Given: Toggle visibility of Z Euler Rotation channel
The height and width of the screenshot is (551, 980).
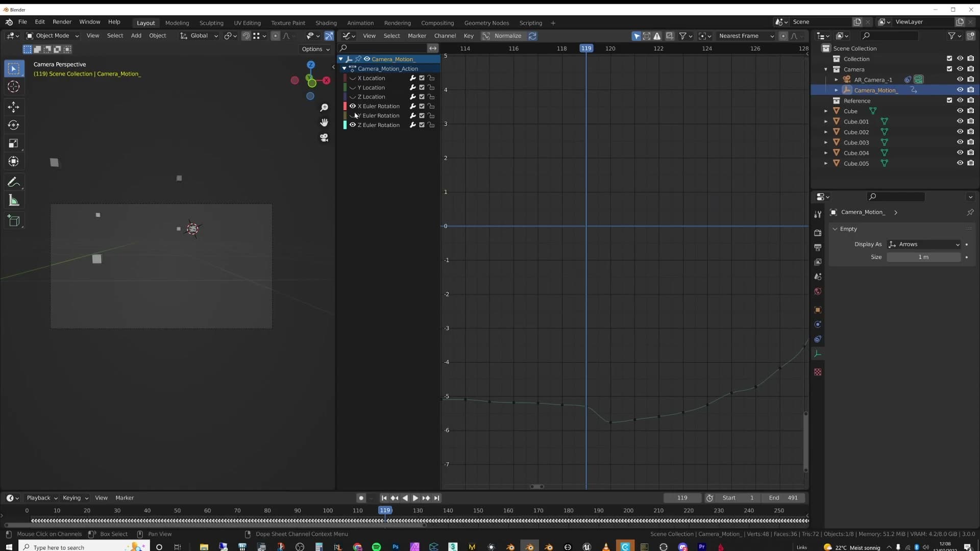Looking at the screenshot, I should click(x=352, y=125).
